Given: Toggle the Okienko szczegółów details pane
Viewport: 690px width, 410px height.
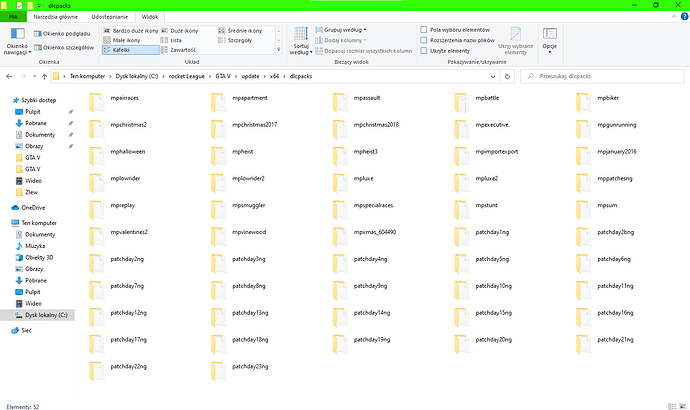Looking at the screenshot, I should pos(64,48).
